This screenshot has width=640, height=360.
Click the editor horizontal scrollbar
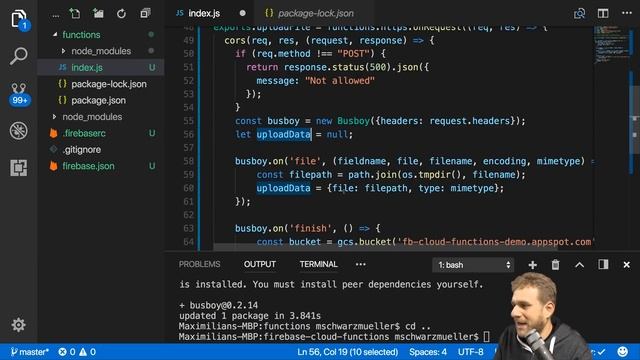coord(385,248)
